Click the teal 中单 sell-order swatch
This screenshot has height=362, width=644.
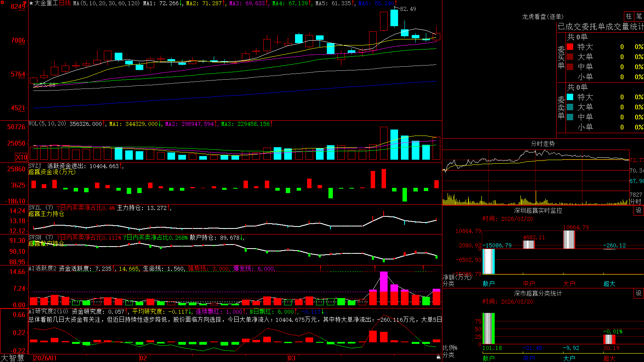[x=570, y=117]
